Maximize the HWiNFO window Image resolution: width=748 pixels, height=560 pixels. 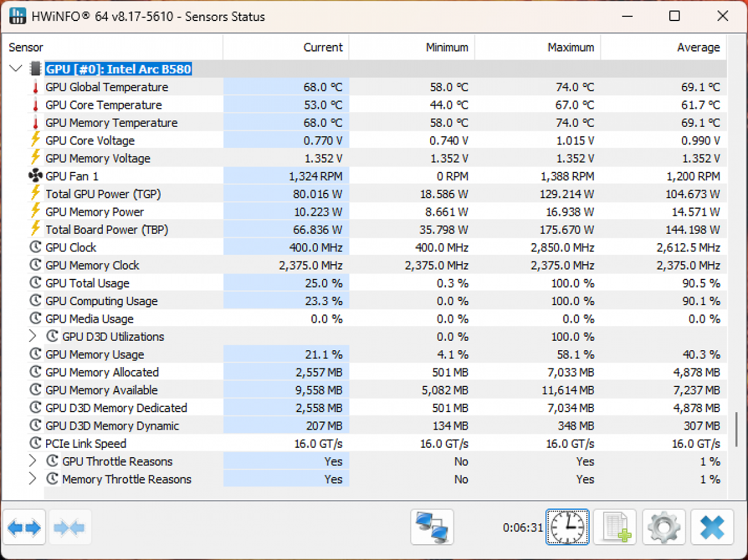pos(674,16)
